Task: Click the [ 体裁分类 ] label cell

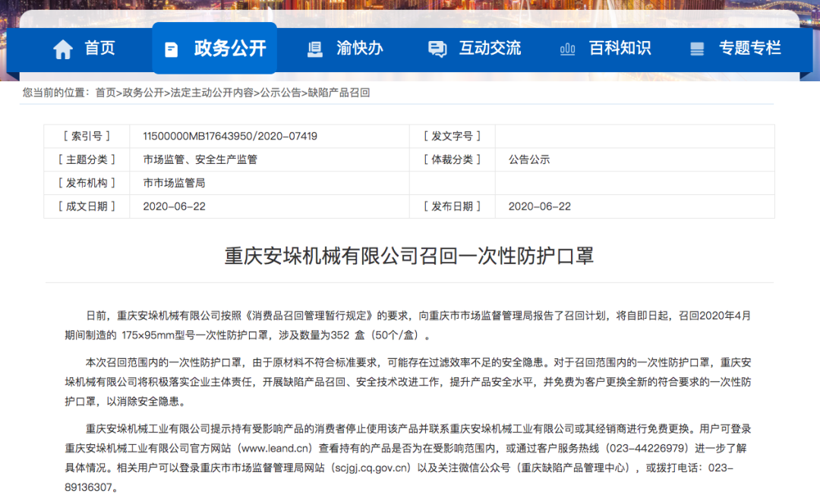Action: [453, 159]
